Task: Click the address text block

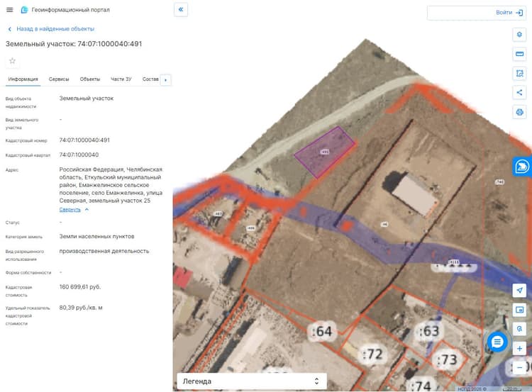Action: tap(111, 185)
